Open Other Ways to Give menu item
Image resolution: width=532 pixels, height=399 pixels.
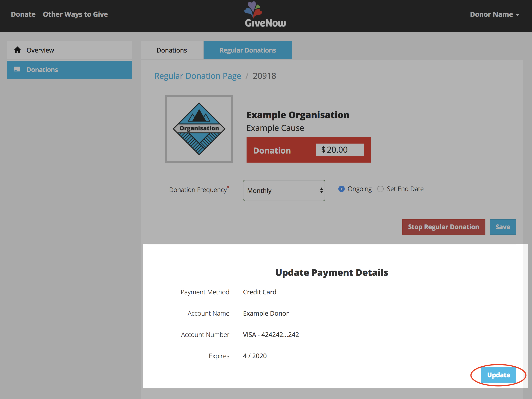[75, 14]
